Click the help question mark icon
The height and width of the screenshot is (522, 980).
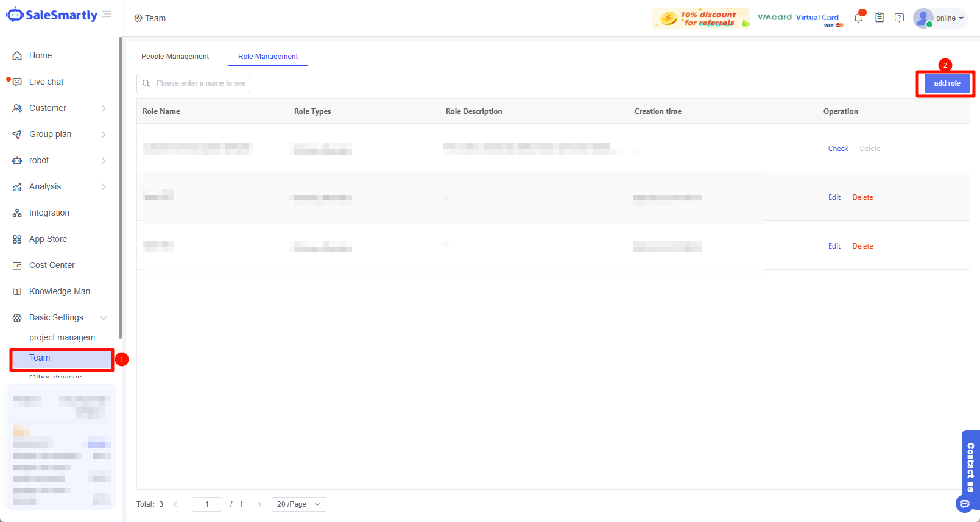(899, 18)
